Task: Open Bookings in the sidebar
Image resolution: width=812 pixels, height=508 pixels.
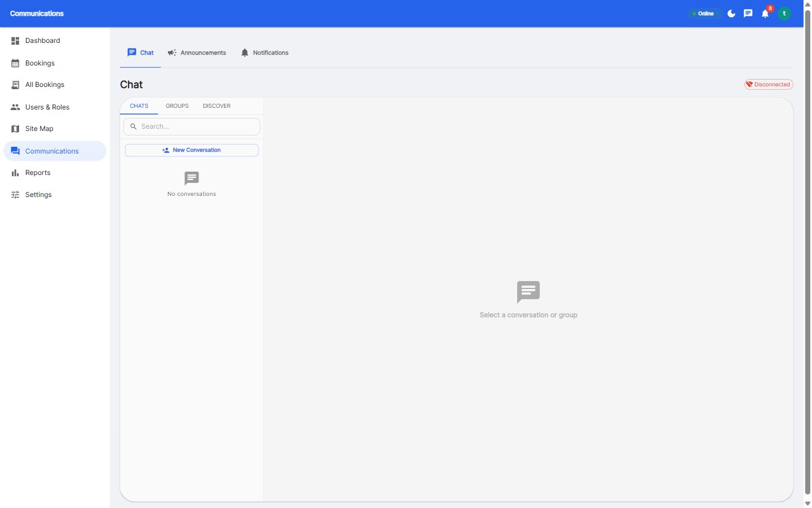Action: pos(55,63)
